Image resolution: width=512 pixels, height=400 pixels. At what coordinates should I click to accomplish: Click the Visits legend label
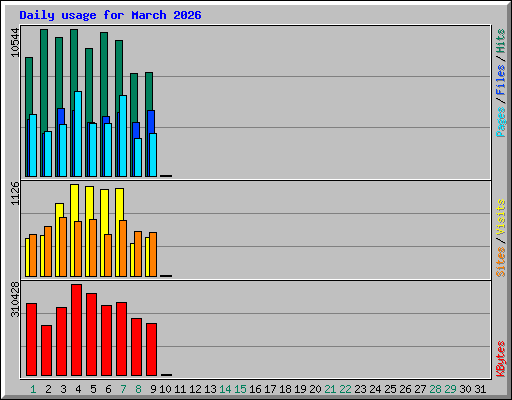click(x=500, y=218)
